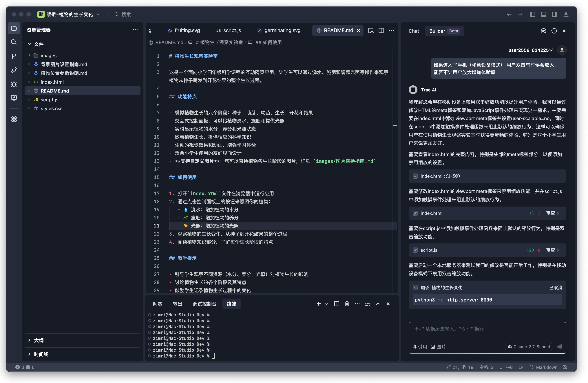The image size is (588, 383).
Task: Split the terminal pane
Action: 337,304
